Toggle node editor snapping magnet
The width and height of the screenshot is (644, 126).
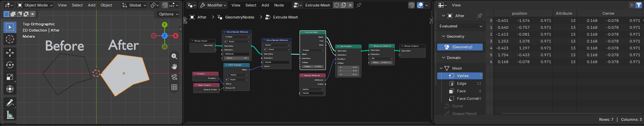412,5
